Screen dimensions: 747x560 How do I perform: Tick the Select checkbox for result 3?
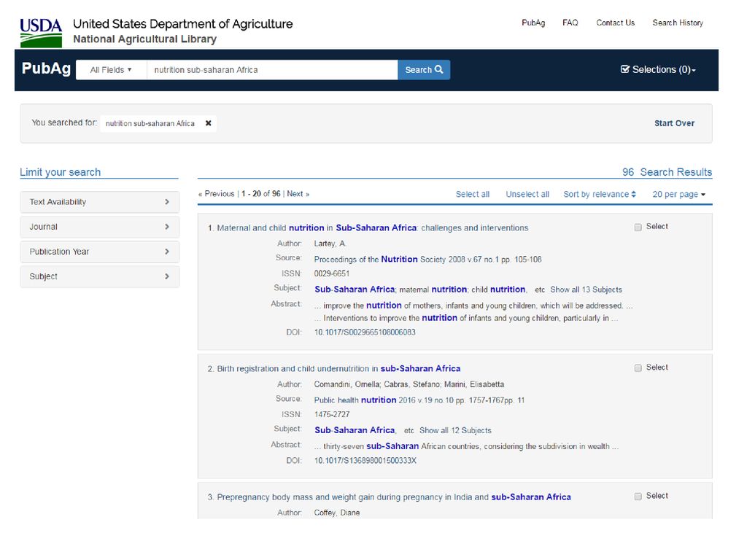click(638, 497)
